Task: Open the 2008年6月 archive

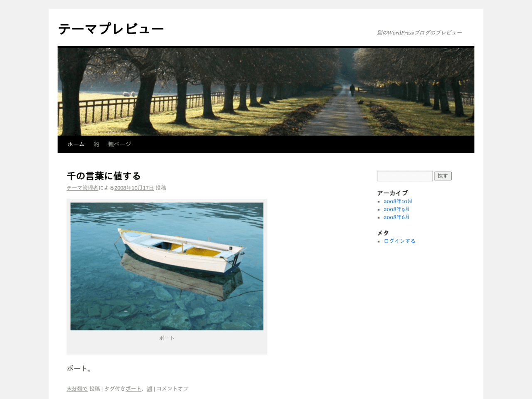Action: [x=397, y=217]
